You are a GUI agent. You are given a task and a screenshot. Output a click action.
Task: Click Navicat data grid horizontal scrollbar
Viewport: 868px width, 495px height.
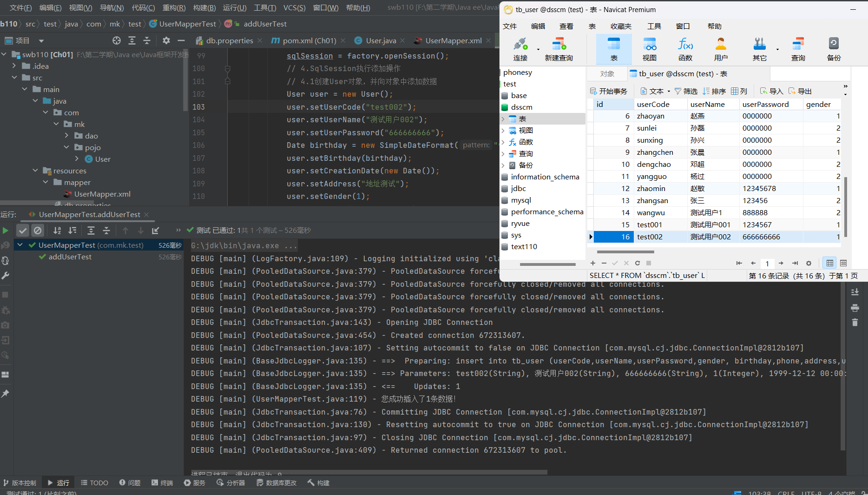pos(625,252)
